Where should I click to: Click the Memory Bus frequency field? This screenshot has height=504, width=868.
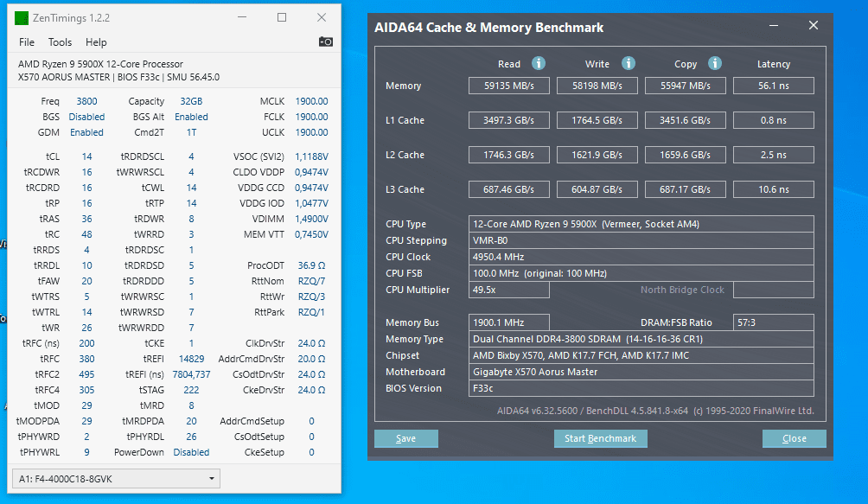(x=508, y=322)
